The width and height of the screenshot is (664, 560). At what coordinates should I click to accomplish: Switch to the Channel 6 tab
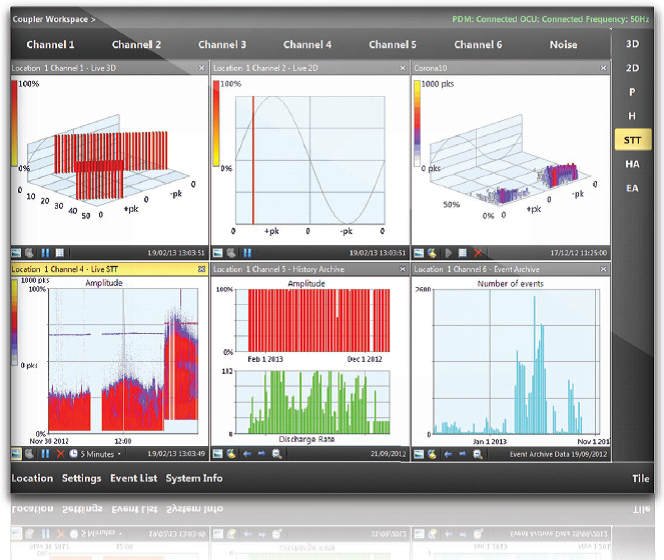tap(478, 44)
